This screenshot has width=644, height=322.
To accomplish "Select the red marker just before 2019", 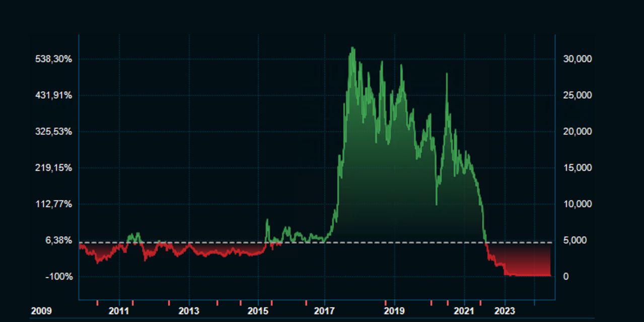I will click(x=385, y=302).
